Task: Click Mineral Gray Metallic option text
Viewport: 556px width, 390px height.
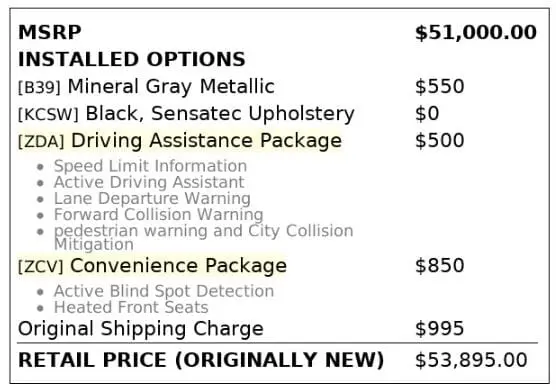Action: 171,87
